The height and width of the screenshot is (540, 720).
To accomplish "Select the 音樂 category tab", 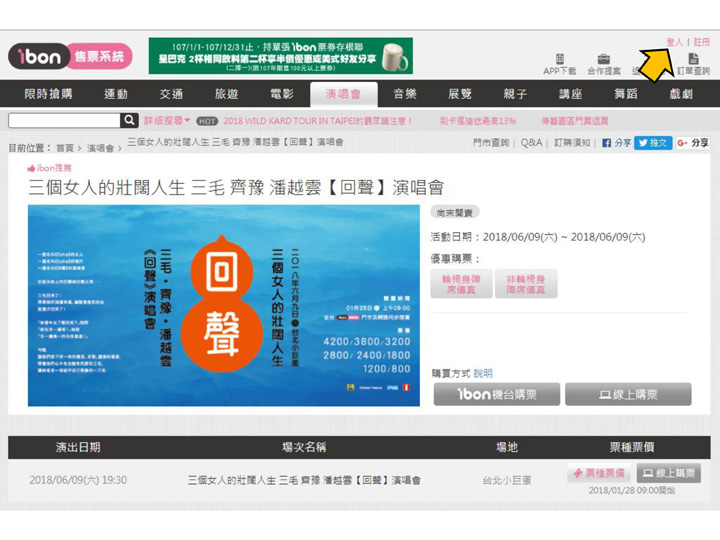I will (x=404, y=94).
